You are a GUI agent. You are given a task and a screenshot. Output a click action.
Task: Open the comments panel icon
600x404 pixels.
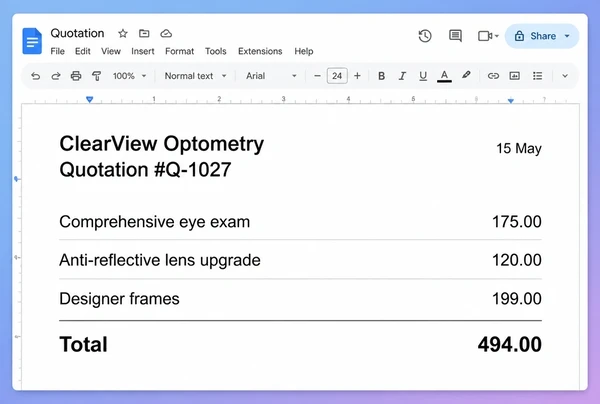pos(455,36)
